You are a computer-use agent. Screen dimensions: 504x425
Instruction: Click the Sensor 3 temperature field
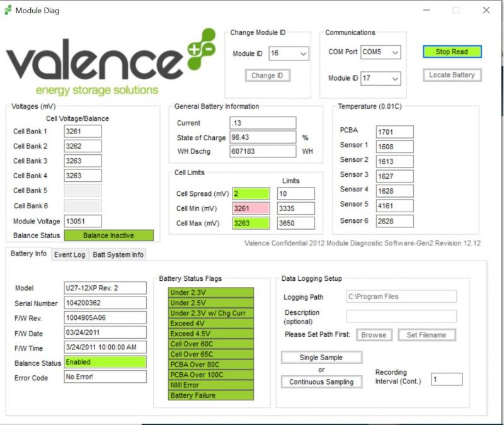coord(395,176)
